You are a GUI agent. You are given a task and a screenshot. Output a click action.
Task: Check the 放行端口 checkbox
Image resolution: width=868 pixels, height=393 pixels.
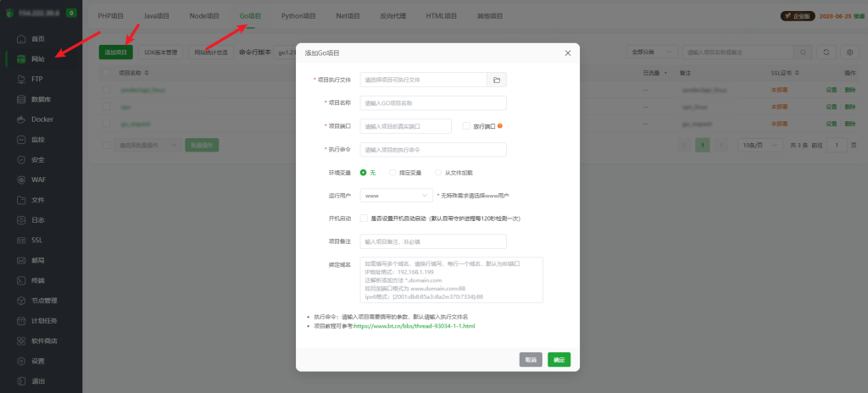pyautogui.click(x=466, y=125)
